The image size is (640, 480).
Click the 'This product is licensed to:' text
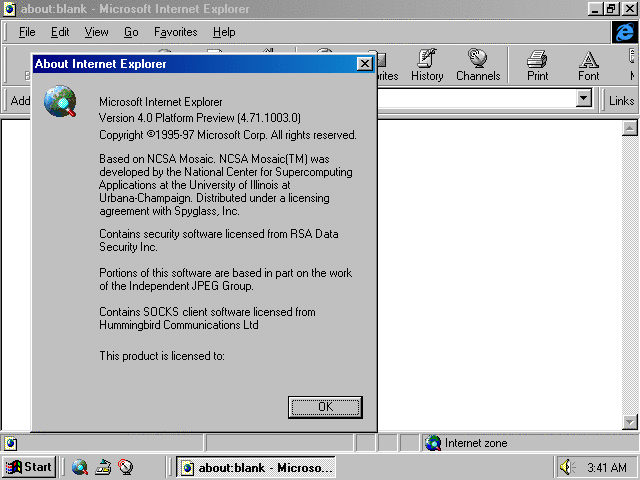[162, 356]
